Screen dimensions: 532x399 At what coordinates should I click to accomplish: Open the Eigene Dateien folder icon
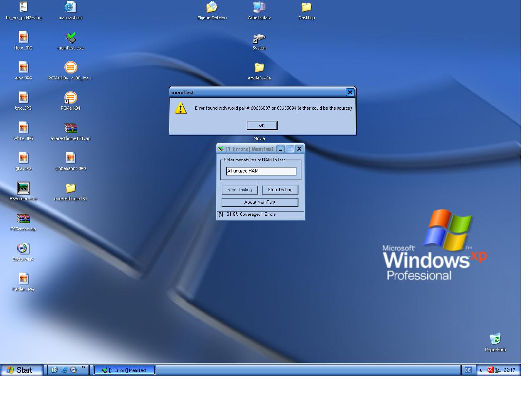(212, 7)
